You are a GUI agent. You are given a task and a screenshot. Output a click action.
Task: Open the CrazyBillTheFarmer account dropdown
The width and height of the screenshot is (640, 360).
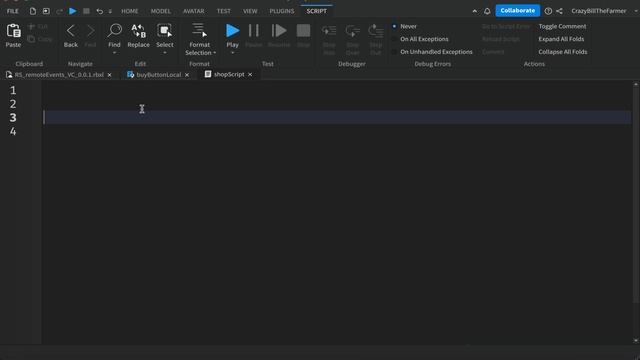[x=636, y=11]
